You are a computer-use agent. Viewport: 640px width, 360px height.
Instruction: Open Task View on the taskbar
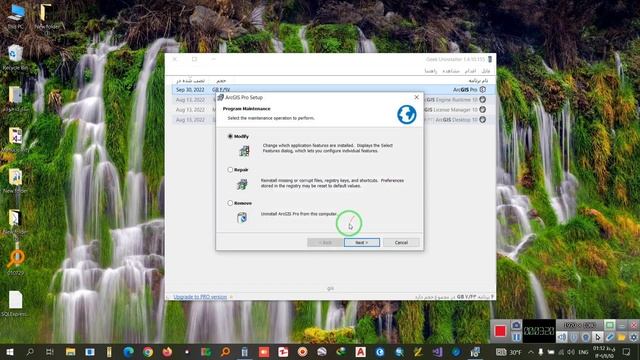point(50,352)
